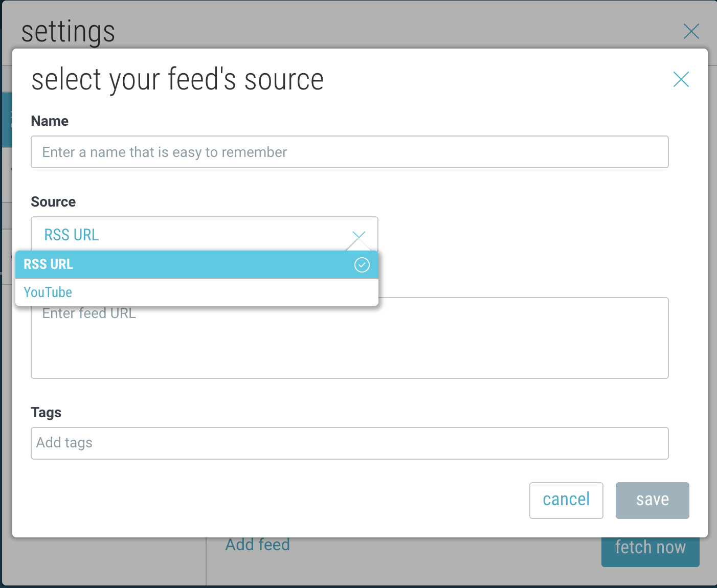Click the Source field label
717x588 pixels.
coord(53,201)
